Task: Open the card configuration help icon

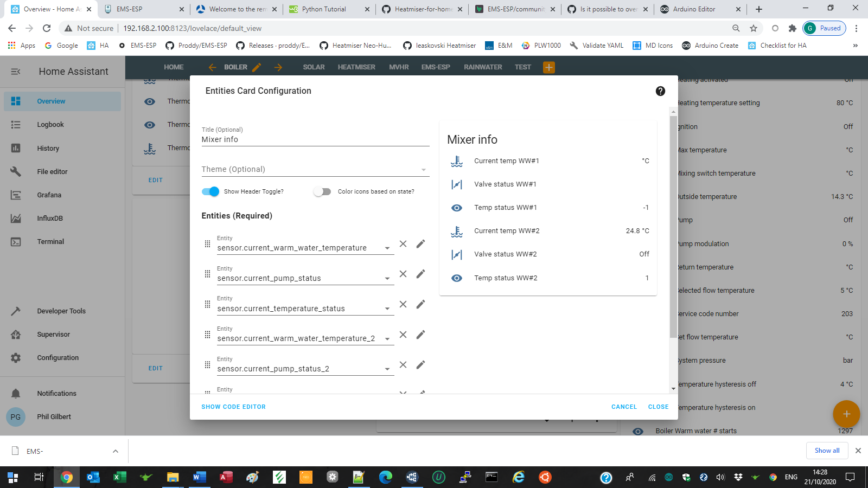Action: [x=660, y=91]
